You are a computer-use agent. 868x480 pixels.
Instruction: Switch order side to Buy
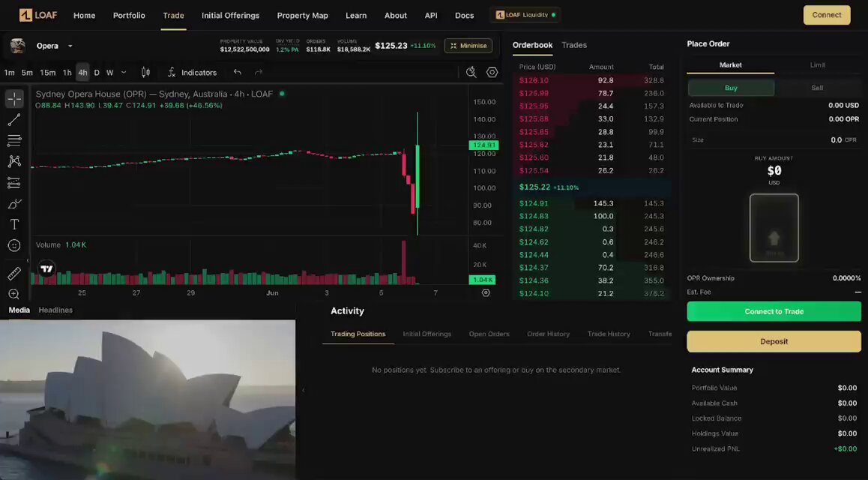click(x=731, y=88)
